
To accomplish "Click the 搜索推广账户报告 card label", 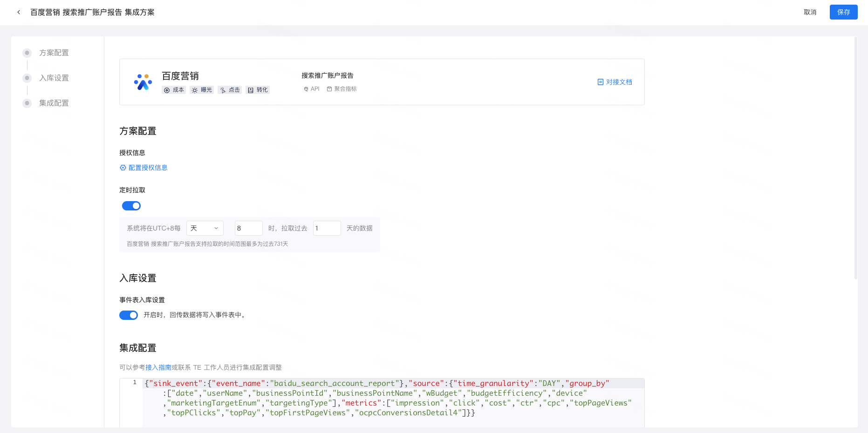I will (x=328, y=75).
